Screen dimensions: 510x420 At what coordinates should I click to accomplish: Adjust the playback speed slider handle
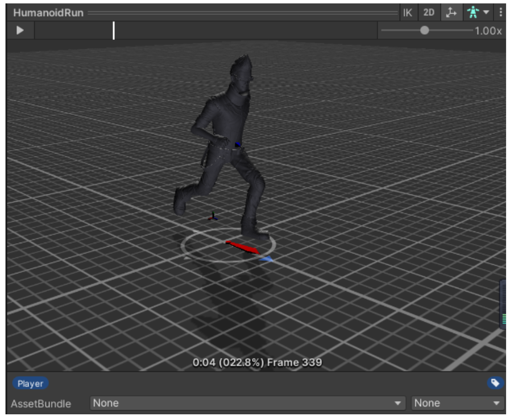[x=424, y=31]
